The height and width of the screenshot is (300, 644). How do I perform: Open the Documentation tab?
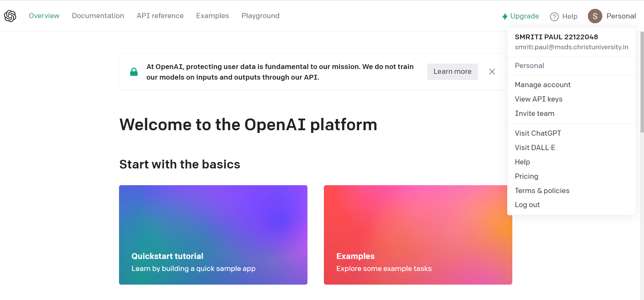click(98, 16)
